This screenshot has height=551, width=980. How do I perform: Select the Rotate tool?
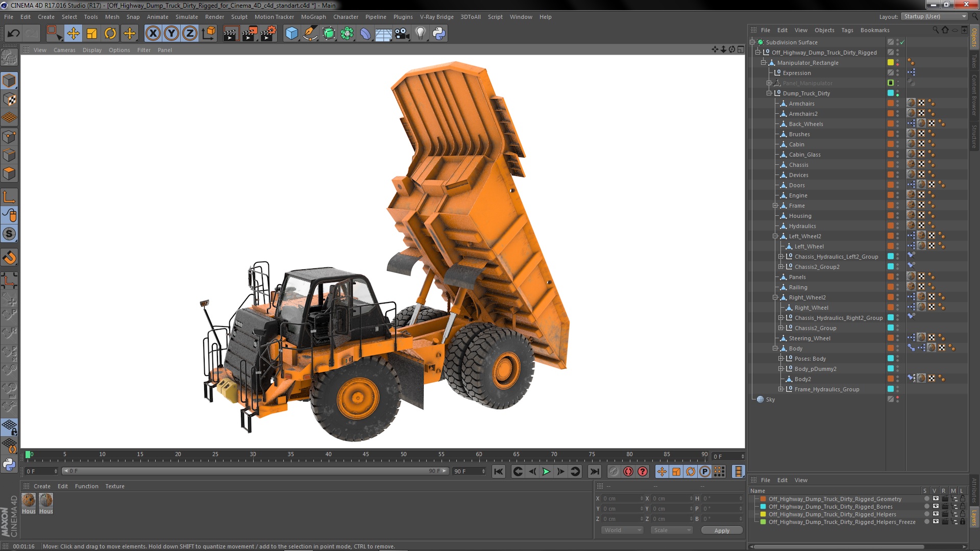pos(110,34)
